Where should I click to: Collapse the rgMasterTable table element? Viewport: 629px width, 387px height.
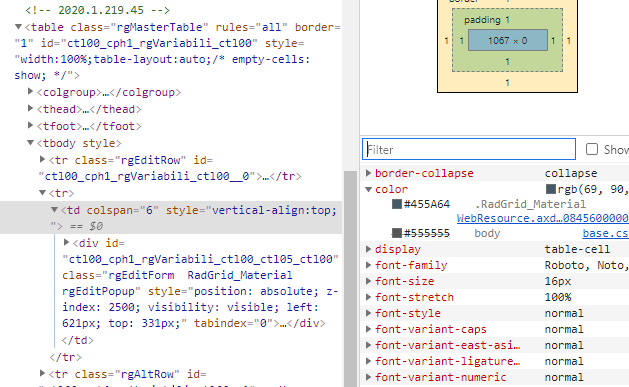tap(18, 27)
